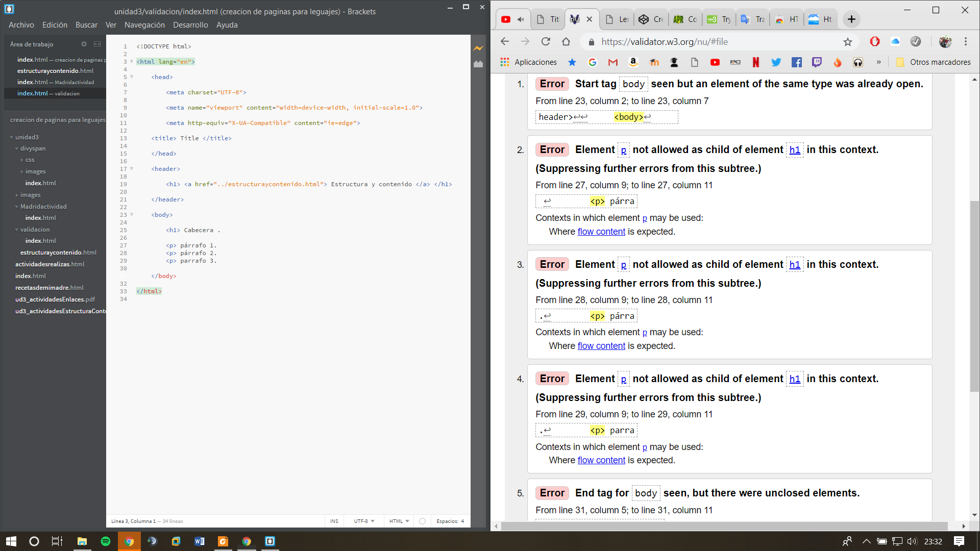The height and width of the screenshot is (551, 980).
Task: Collapse the validacion folder
Action: pyautogui.click(x=17, y=230)
